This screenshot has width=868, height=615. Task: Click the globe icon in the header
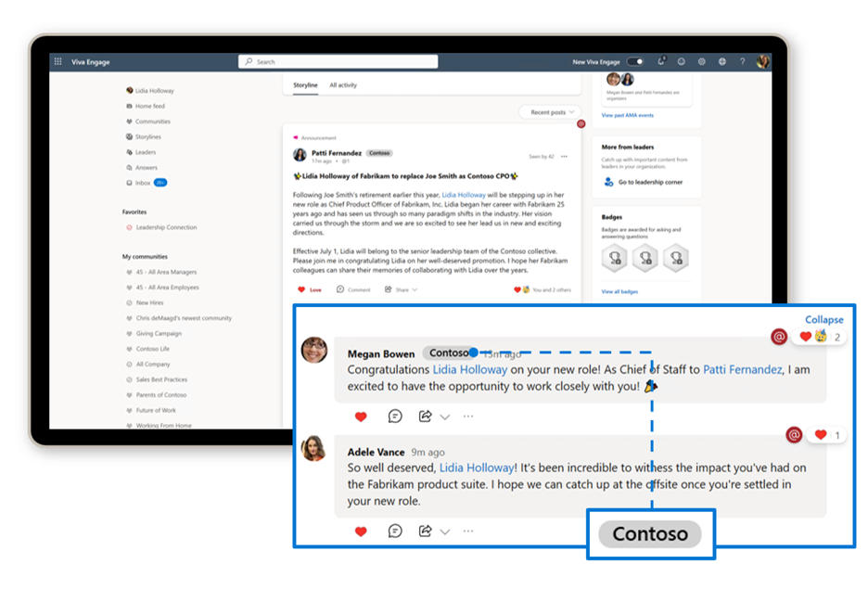722,61
